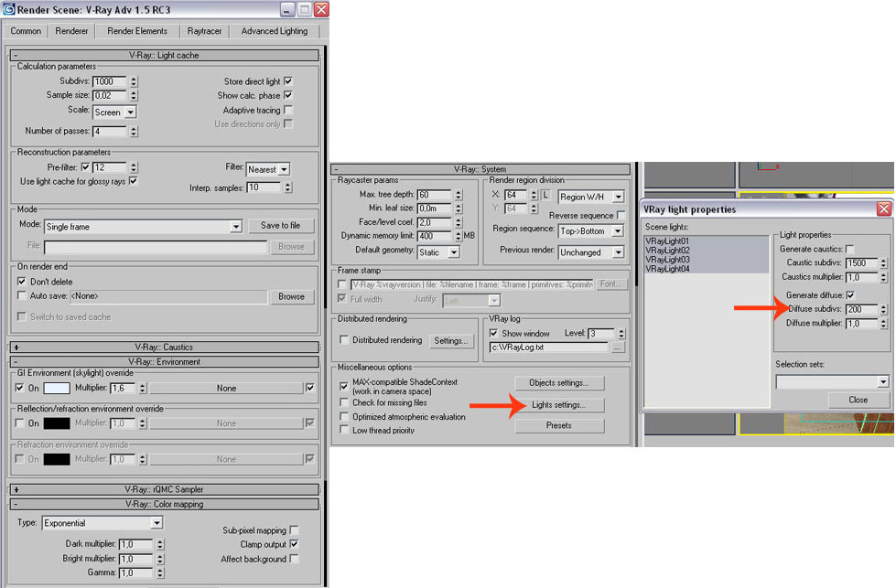Switch to the Common tab
This screenshot has height=588, width=896.
26,31
